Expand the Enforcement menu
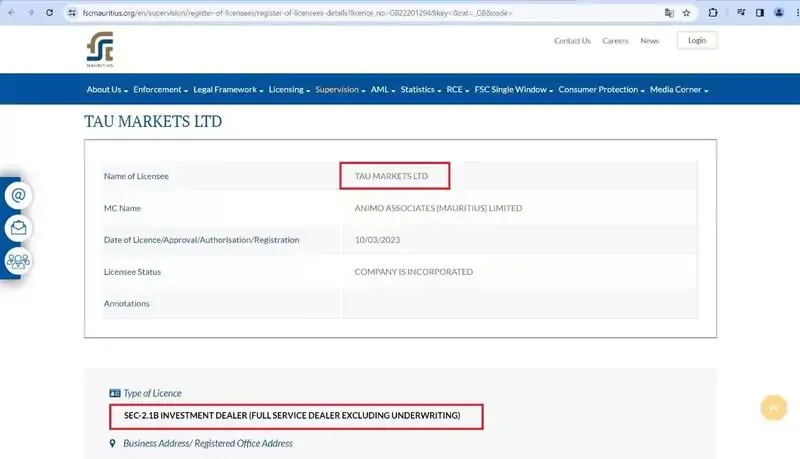 coord(161,89)
